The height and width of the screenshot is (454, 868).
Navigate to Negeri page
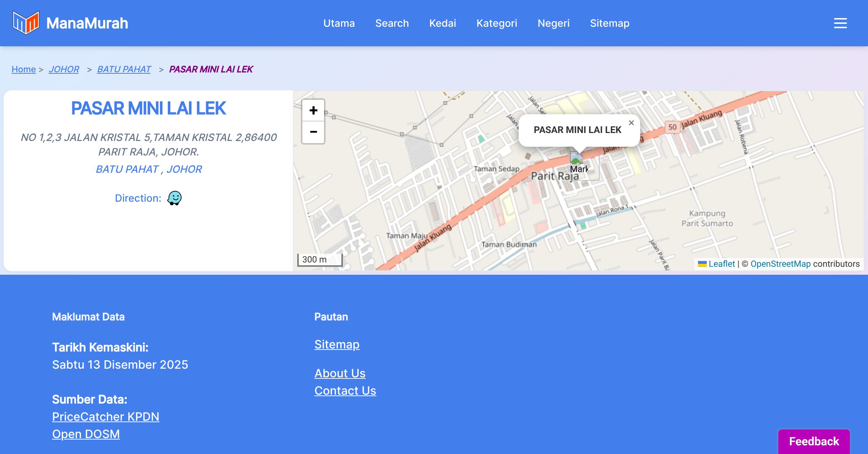tap(553, 23)
